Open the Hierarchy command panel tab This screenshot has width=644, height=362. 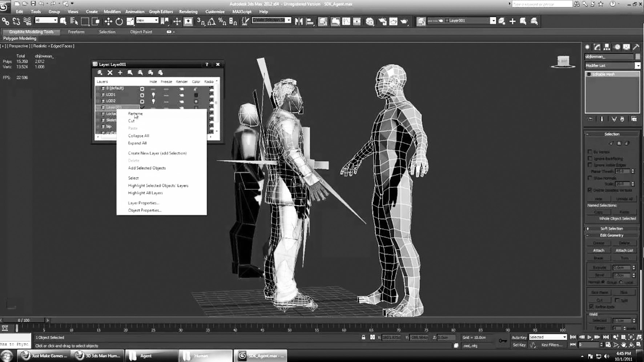607,47
